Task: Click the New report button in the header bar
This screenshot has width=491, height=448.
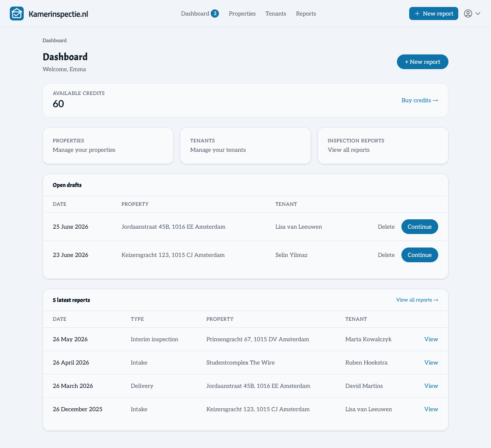Action: click(x=434, y=14)
